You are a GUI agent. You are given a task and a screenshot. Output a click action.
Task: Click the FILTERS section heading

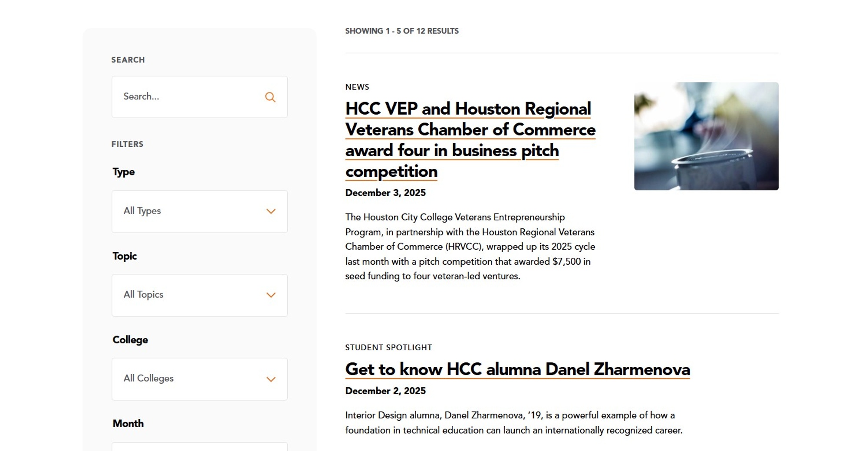pos(127,144)
